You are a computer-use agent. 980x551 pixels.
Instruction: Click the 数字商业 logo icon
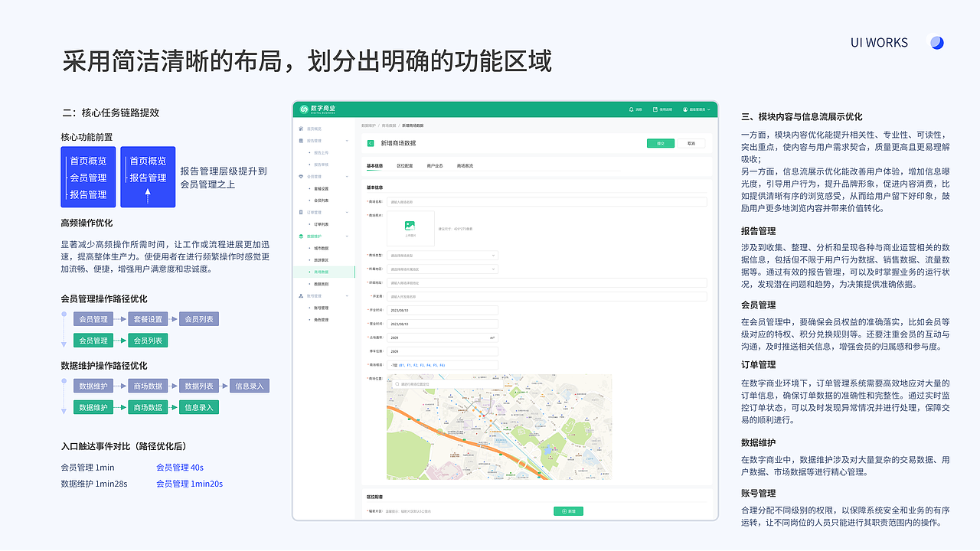304,109
